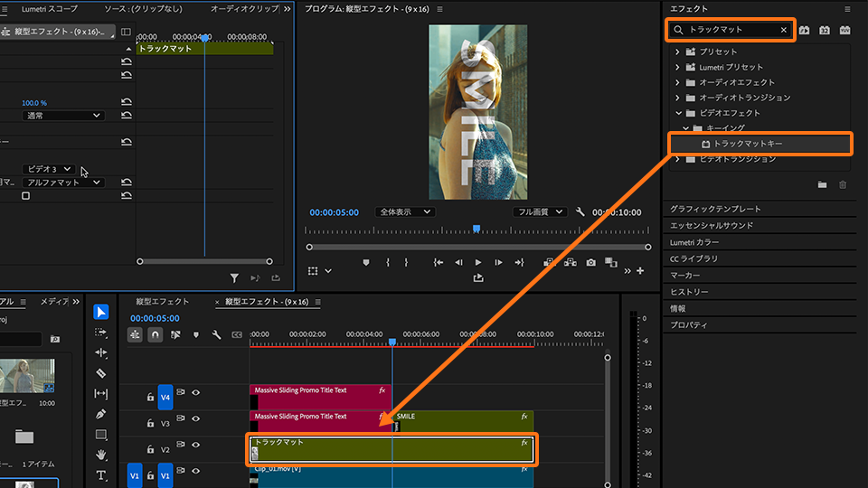Screen dimensions: 868x488
Task: Select the Pen tool
Action: pos(100,414)
